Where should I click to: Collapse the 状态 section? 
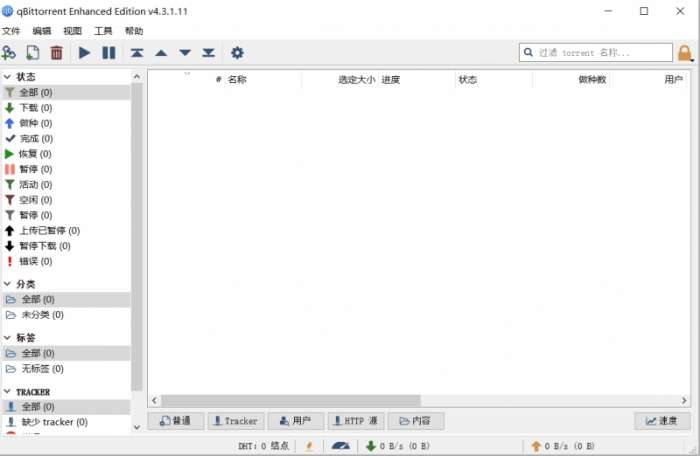7,77
